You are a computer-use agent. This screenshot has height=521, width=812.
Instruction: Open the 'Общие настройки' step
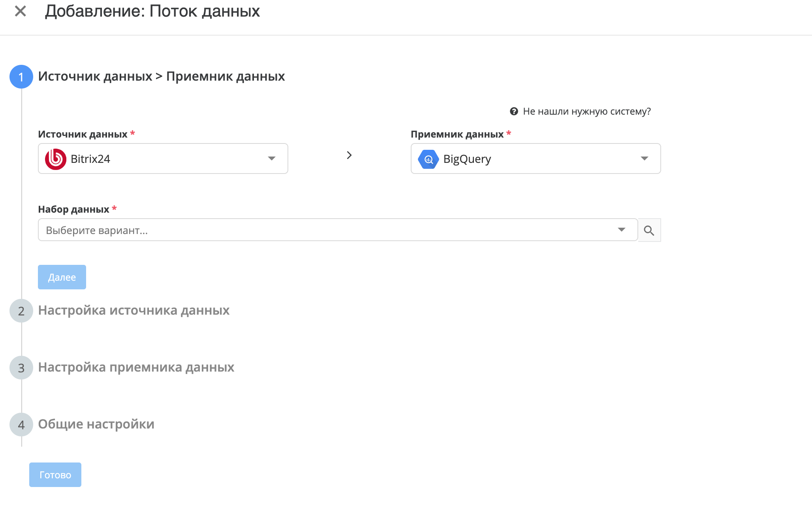96,424
